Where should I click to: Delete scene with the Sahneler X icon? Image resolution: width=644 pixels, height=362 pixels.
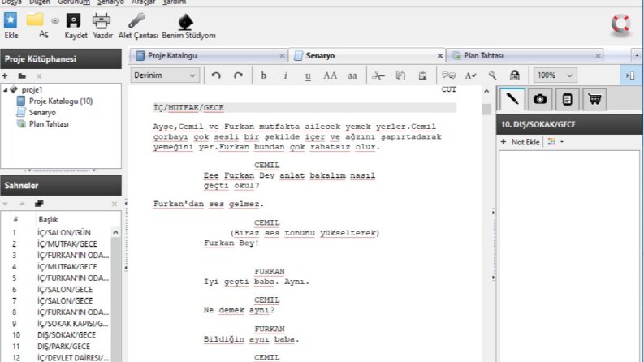click(115, 204)
